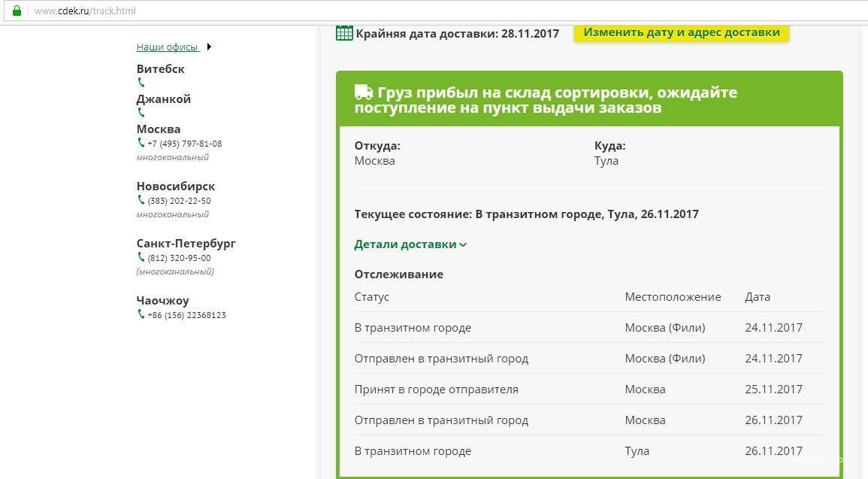Screen dimensions: 868x479
Task: Click the calendar icon beside delivery deadline
Action: [344, 32]
